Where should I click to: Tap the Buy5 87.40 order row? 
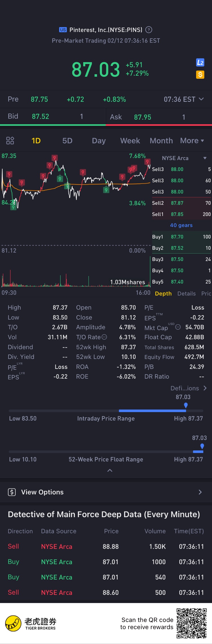[182, 282]
